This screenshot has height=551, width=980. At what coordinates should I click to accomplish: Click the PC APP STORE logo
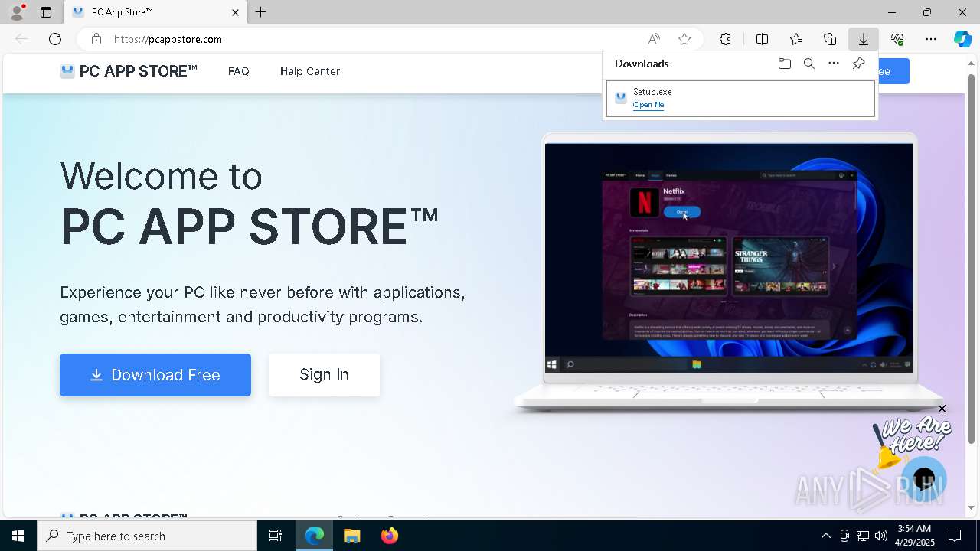129,71
